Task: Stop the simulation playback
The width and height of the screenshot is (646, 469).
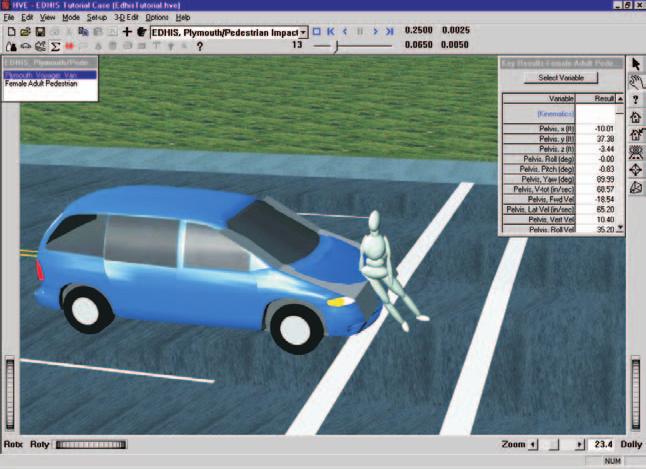Action: pos(316,31)
